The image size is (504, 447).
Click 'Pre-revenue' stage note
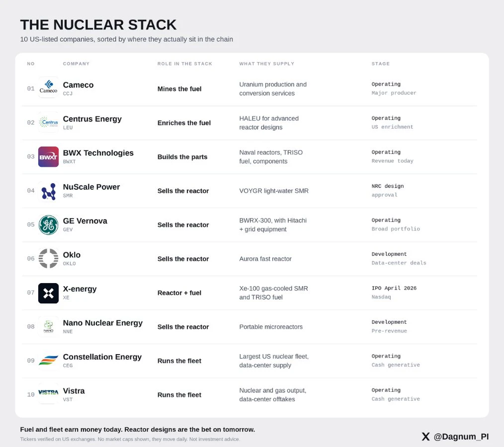[389, 331]
